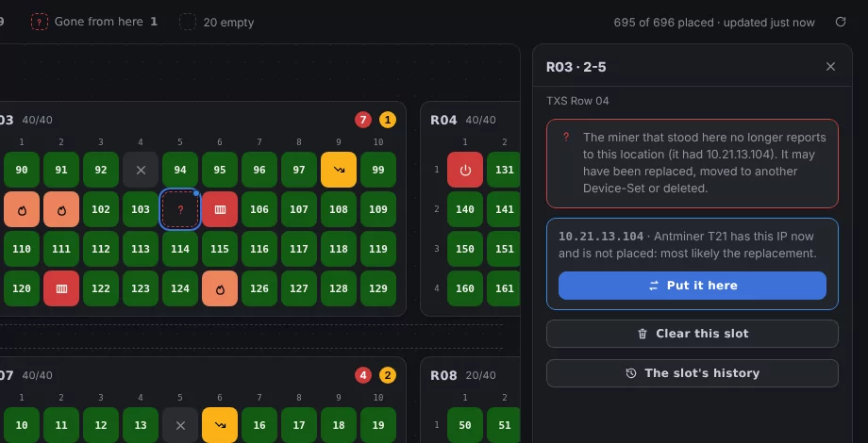Click the red 7 alerts badge on R03
This screenshot has height=443, width=868.
tap(363, 120)
